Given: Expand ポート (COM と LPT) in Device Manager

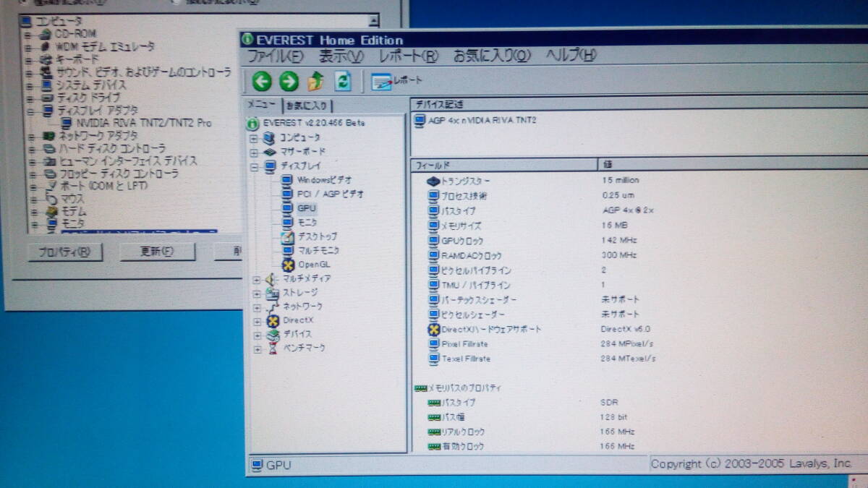Looking at the screenshot, I should point(33,187).
